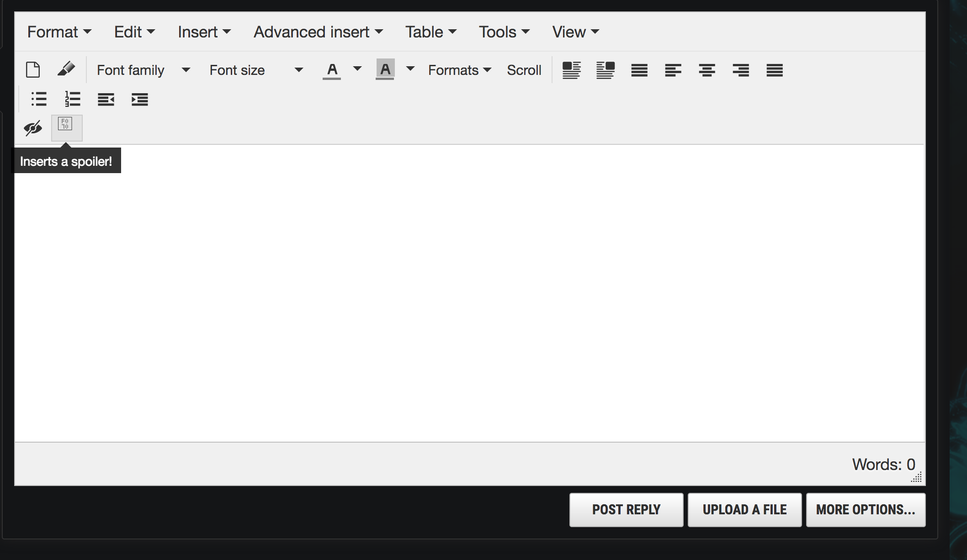The width and height of the screenshot is (967, 560).
Task: Center align the text
Action: [707, 70]
